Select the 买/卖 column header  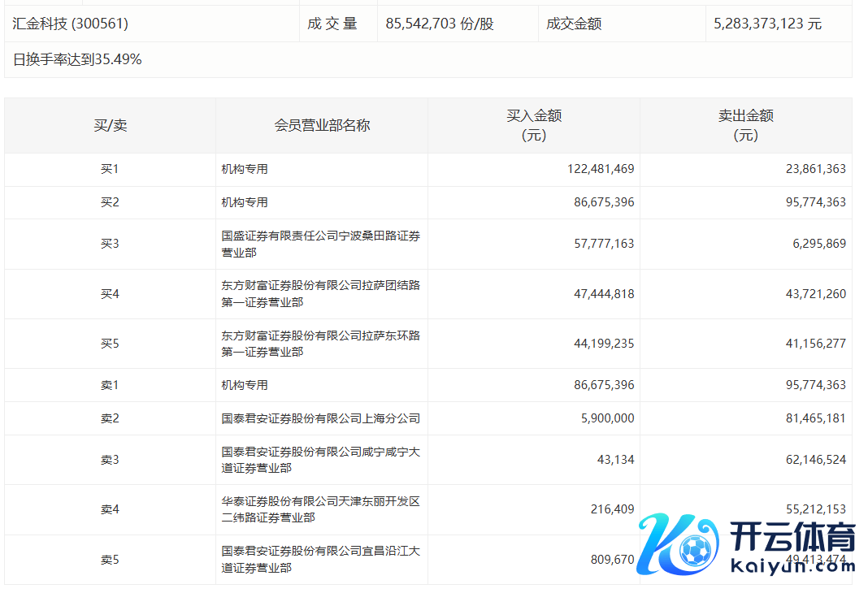(x=110, y=126)
